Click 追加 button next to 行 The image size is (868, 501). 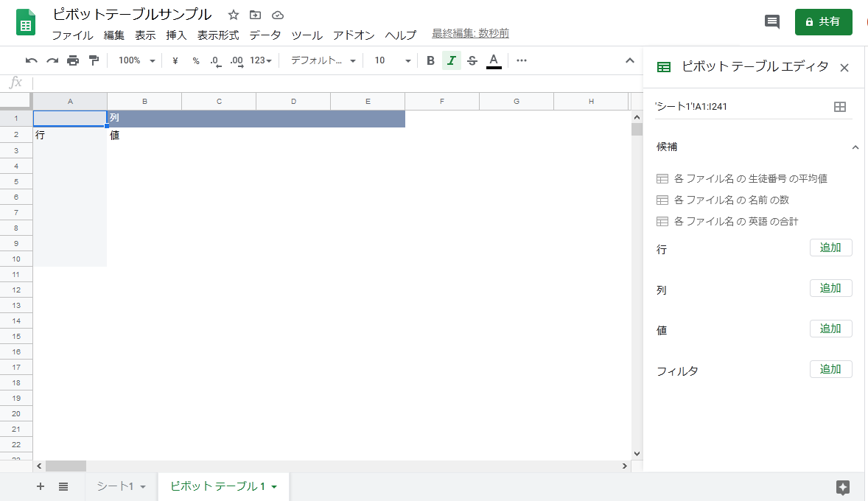pyautogui.click(x=830, y=248)
